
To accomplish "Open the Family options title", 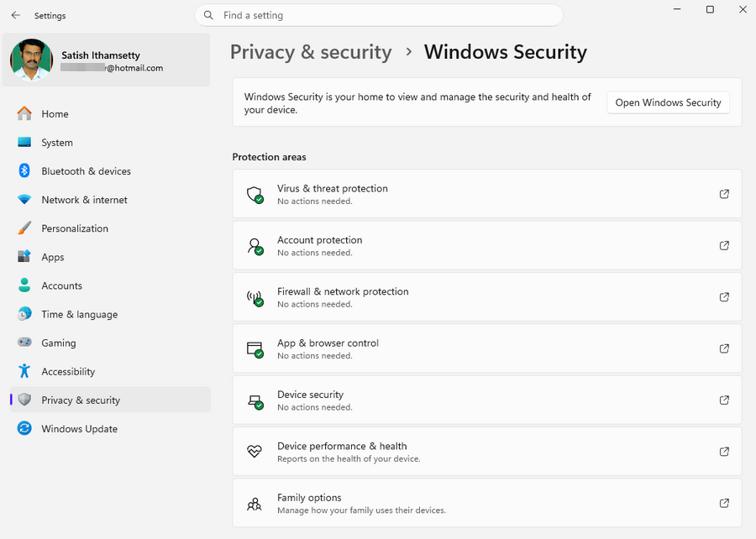I will (x=309, y=498).
